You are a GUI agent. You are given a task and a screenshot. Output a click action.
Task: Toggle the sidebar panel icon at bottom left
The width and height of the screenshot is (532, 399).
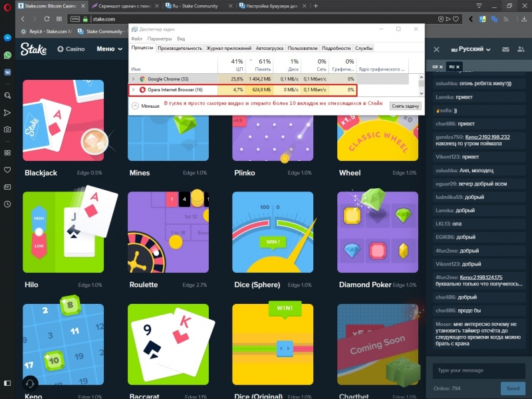pyautogui.click(x=7, y=383)
